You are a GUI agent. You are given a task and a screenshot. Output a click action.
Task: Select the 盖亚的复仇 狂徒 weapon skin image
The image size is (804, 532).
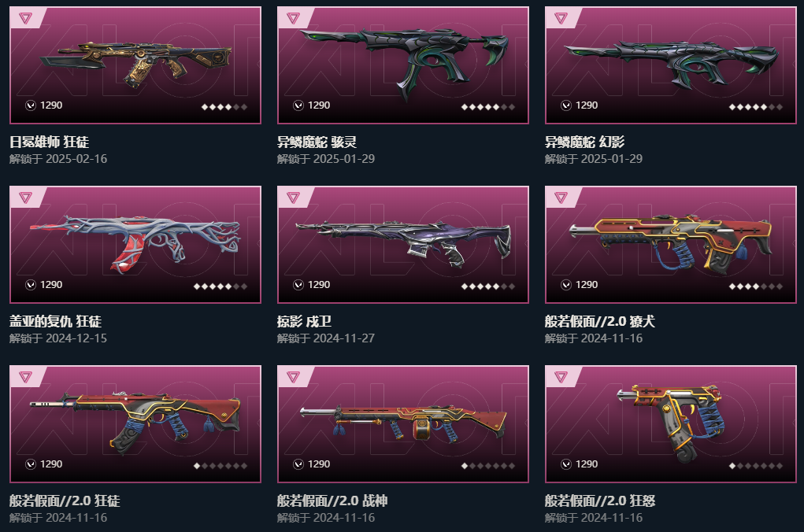tap(135, 245)
